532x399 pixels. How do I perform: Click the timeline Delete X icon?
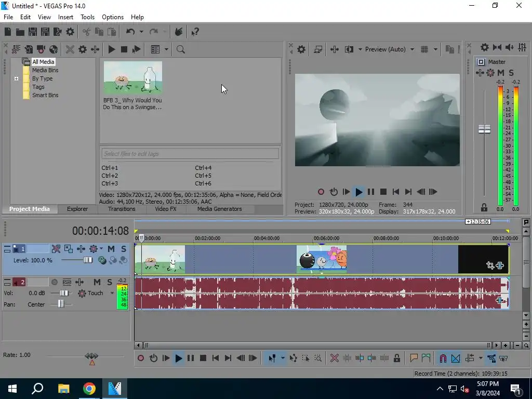point(334,358)
